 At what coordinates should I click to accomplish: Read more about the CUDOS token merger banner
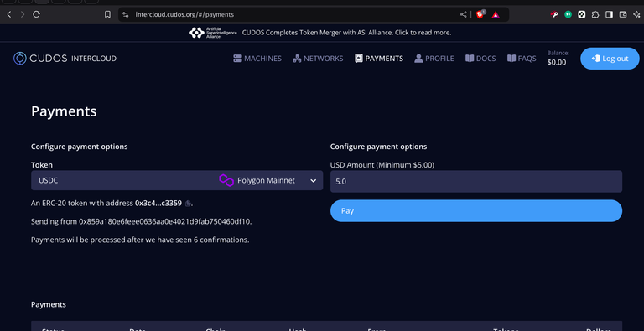(346, 33)
